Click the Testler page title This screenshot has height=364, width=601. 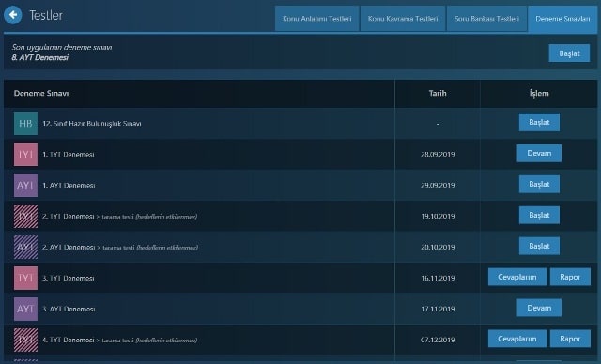[x=46, y=15]
